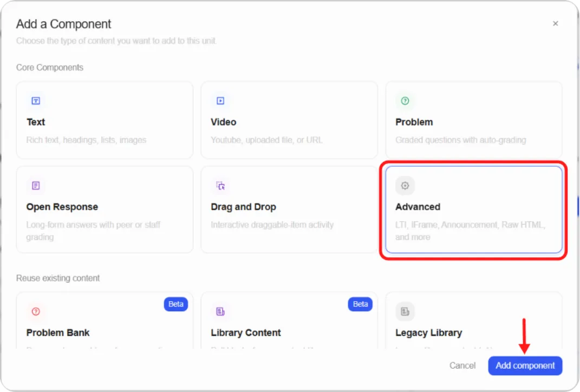The height and width of the screenshot is (392, 580).
Task: Click the Advanced gear icon
Action: click(405, 185)
